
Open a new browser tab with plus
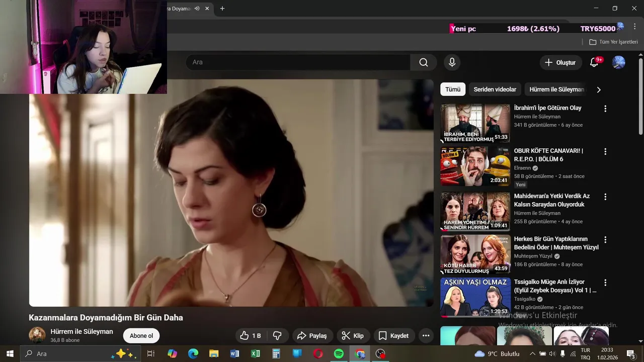[222, 9]
